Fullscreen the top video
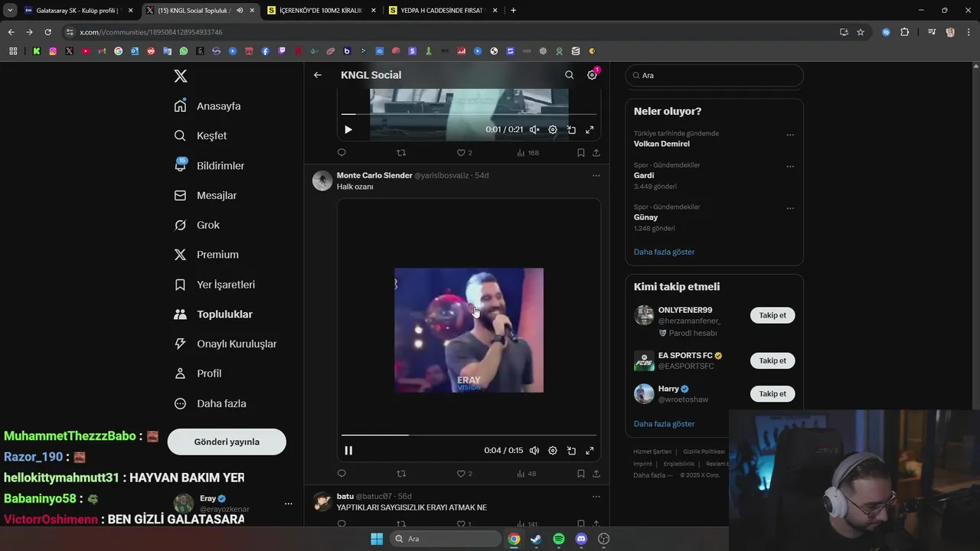The height and width of the screenshot is (551, 980). pos(590,129)
